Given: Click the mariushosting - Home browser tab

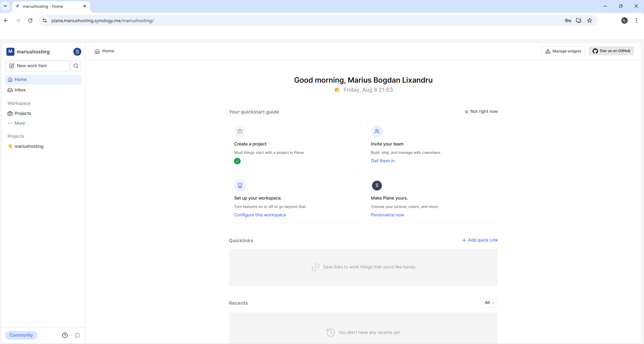Looking at the screenshot, I should (50, 6).
